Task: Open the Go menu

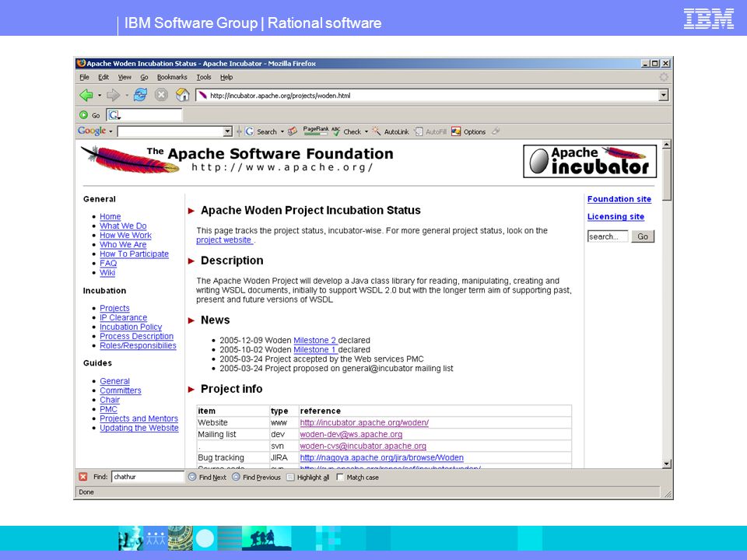Action: (x=144, y=77)
